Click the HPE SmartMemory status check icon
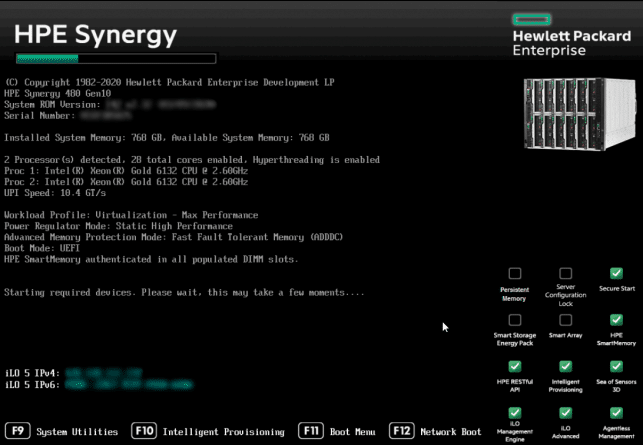 pos(616,320)
